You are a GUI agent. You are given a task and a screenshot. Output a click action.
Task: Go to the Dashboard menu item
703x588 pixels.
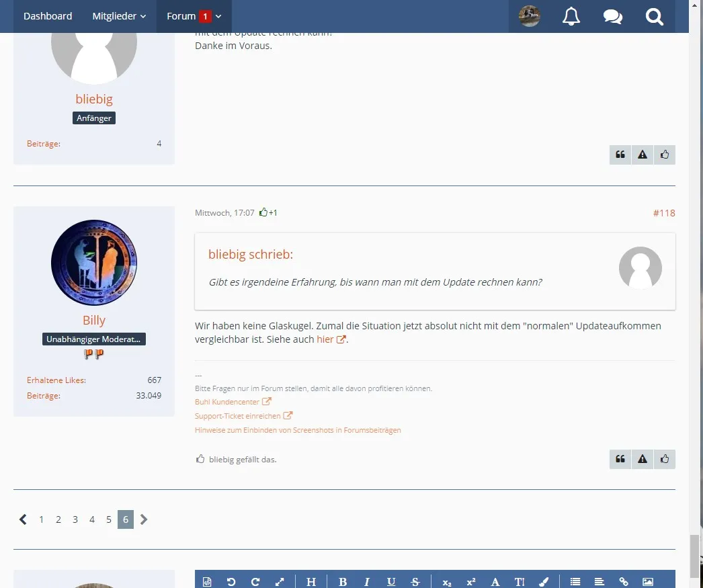click(48, 16)
